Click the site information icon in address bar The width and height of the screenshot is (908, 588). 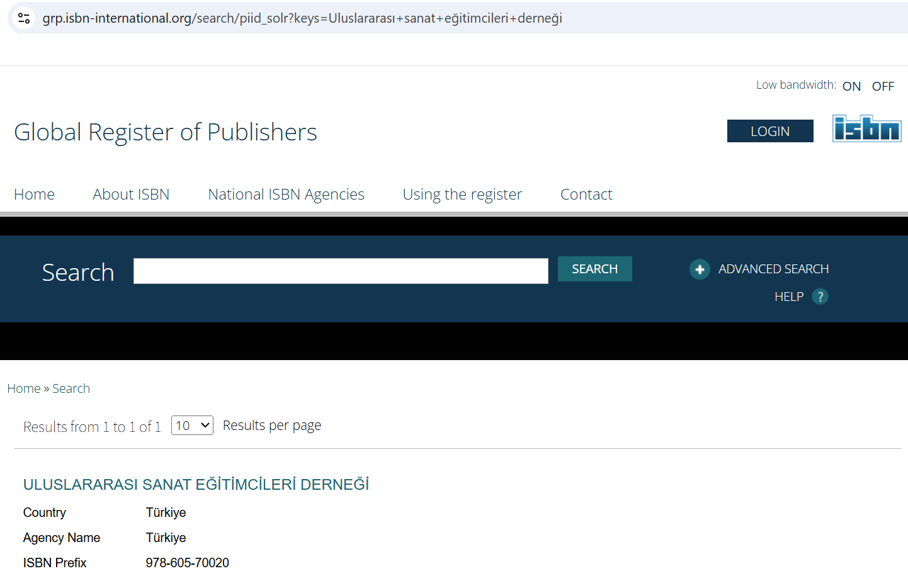(x=24, y=18)
